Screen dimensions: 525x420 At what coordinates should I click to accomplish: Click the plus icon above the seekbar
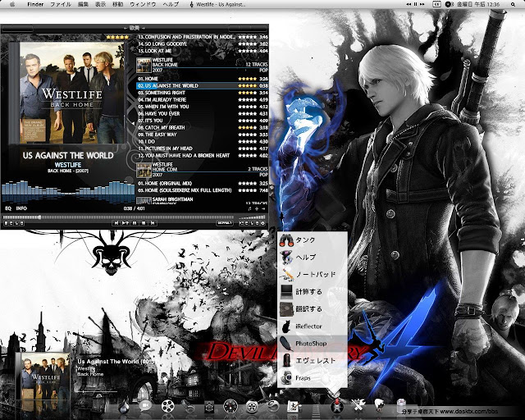pos(257,208)
